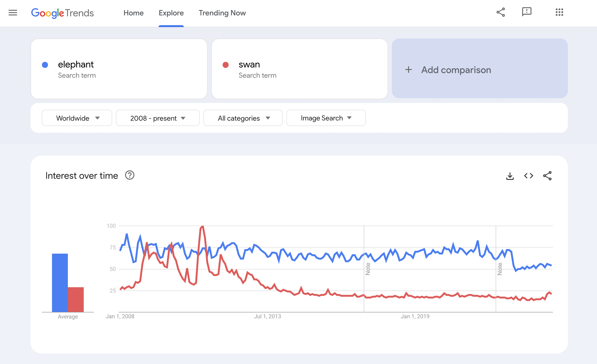Open the hamburger main menu

coord(13,13)
